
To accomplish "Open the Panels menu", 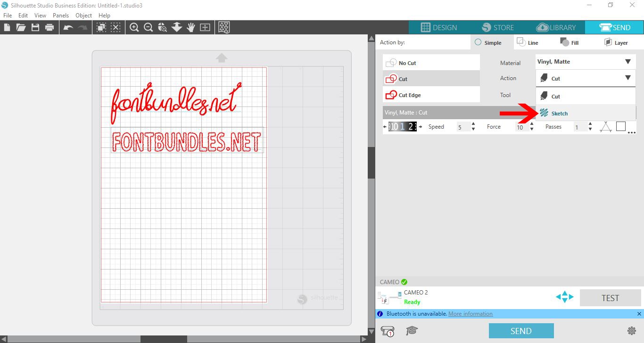I will coord(61,15).
